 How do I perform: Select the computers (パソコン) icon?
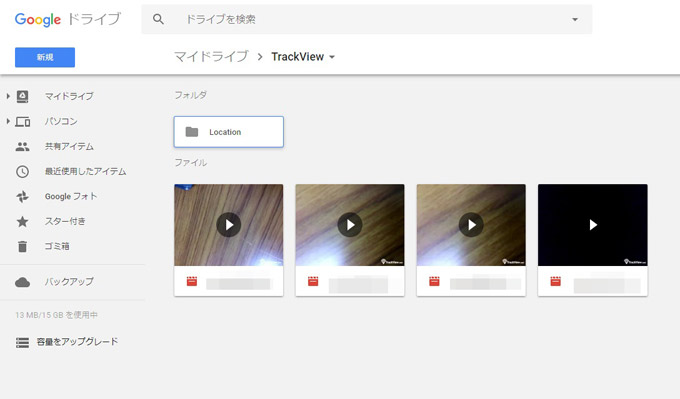coord(23,121)
